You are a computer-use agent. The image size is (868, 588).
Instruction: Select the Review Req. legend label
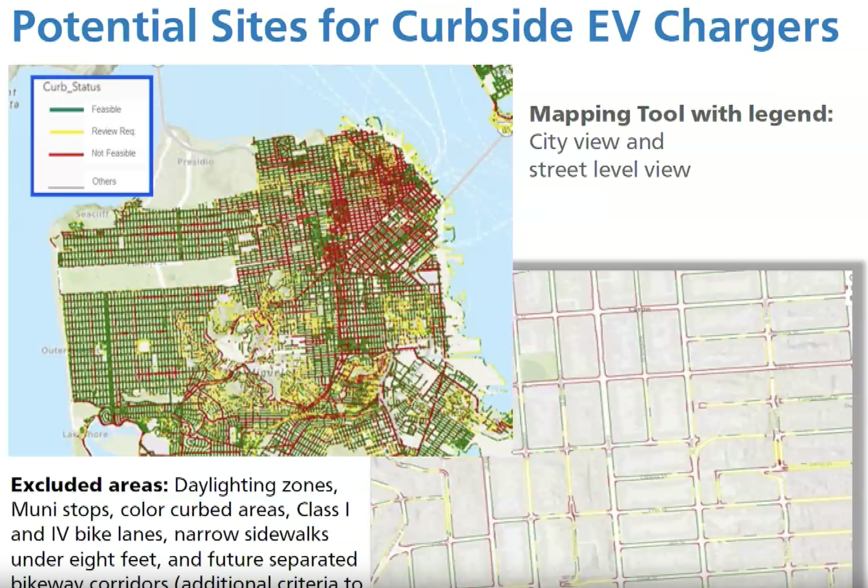coord(113,131)
